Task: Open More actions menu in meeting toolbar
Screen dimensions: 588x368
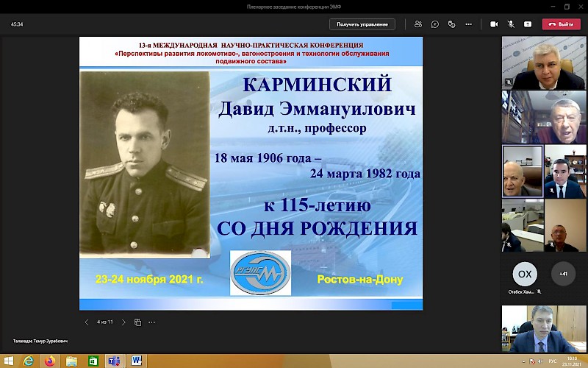Action: click(x=470, y=24)
